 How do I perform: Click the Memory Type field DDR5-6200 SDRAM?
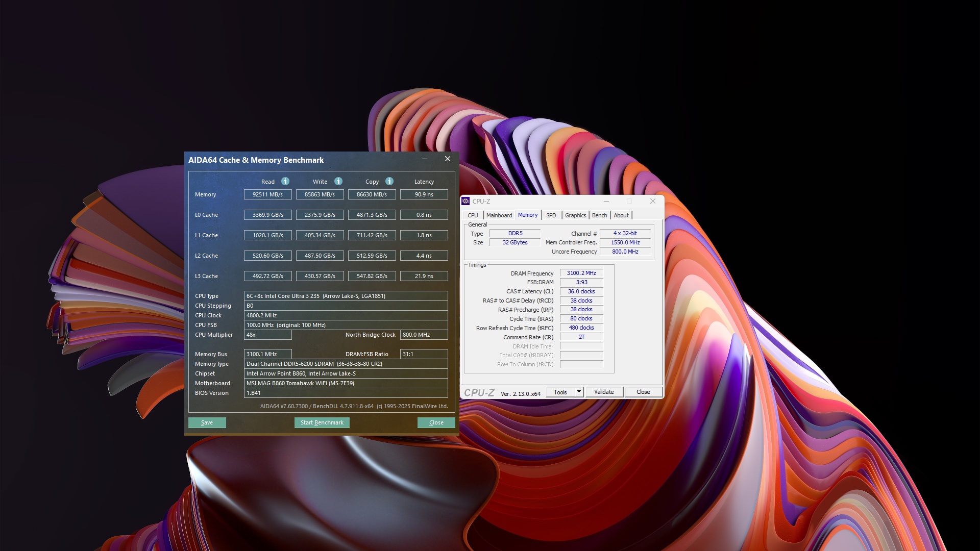click(346, 364)
